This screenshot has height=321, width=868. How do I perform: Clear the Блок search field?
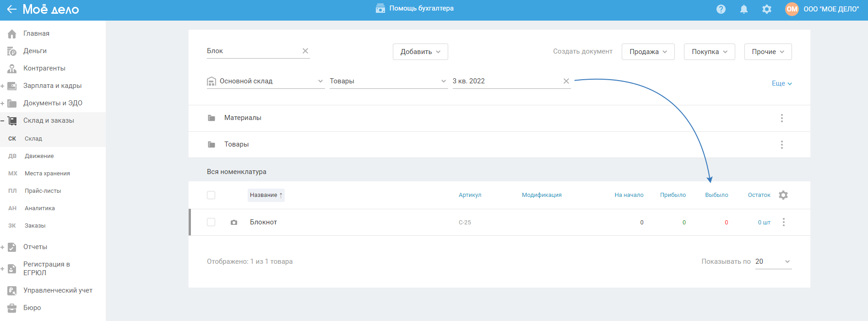(305, 51)
